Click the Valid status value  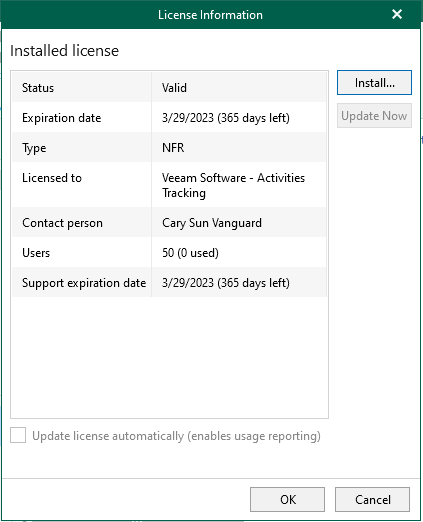point(174,88)
